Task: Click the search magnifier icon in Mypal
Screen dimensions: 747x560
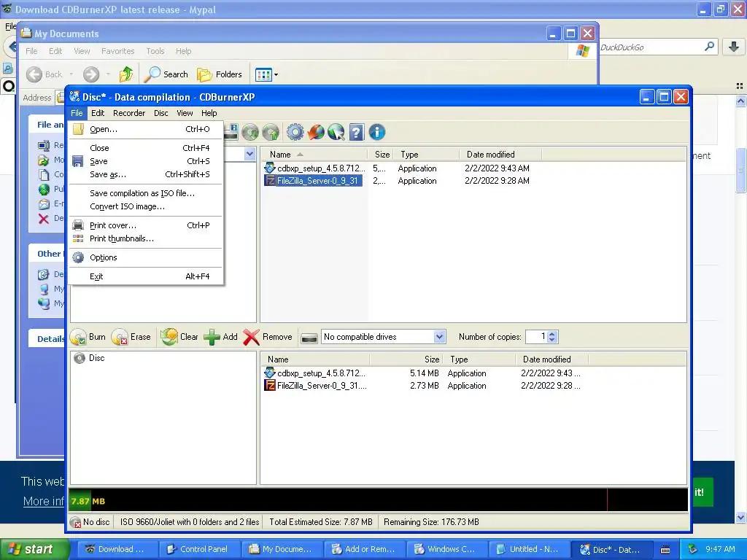Action: tap(709, 47)
